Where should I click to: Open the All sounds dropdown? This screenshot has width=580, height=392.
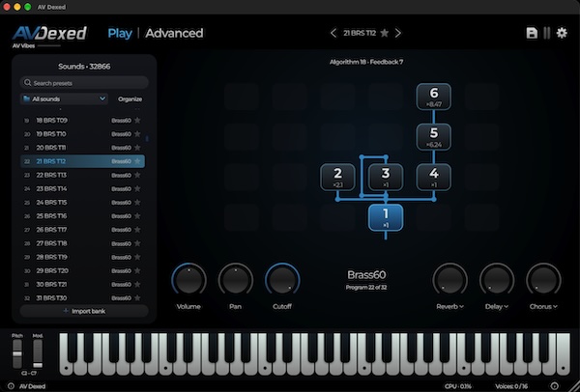pos(64,98)
